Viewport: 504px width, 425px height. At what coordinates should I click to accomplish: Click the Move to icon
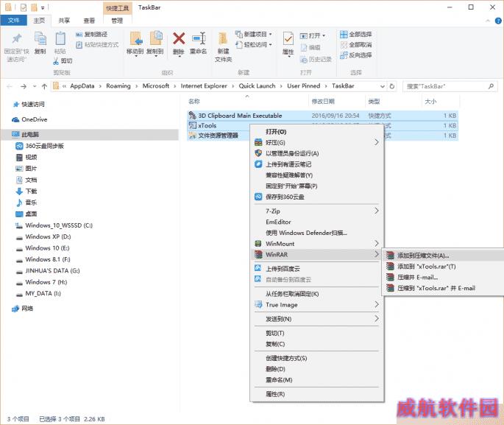tap(135, 38)
